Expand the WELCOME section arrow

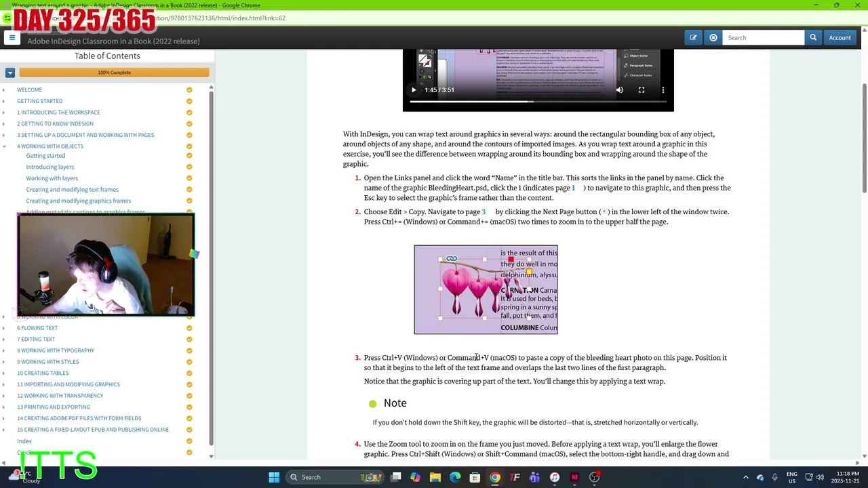coord(4,90)
